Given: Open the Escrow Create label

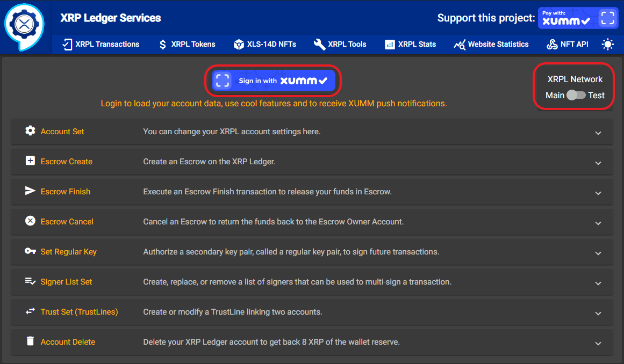Looking at the screenshot, I should tap(67, 162).
